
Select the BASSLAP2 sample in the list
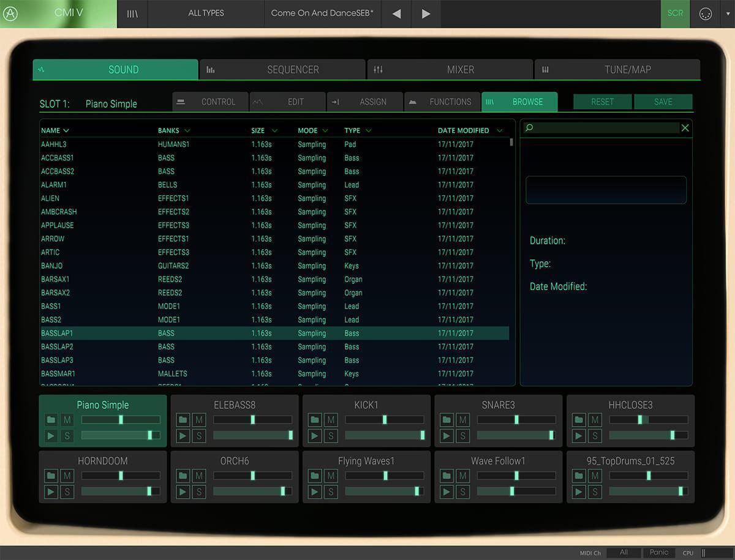tap(92, 346)
